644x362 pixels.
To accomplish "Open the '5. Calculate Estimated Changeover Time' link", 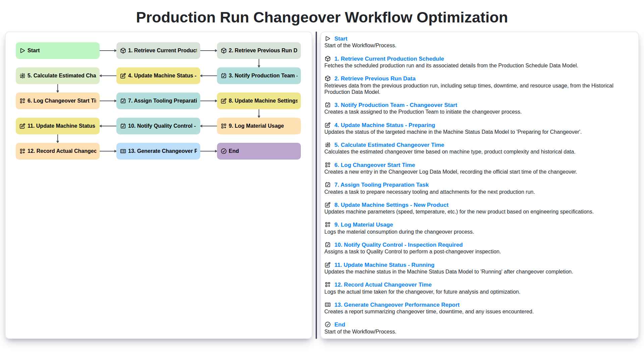I will (x=389, y=145).
